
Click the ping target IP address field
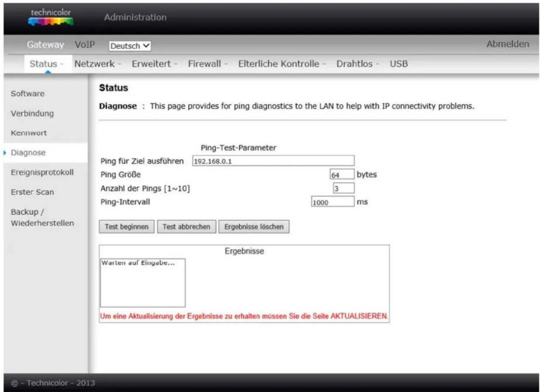[273, 161]
